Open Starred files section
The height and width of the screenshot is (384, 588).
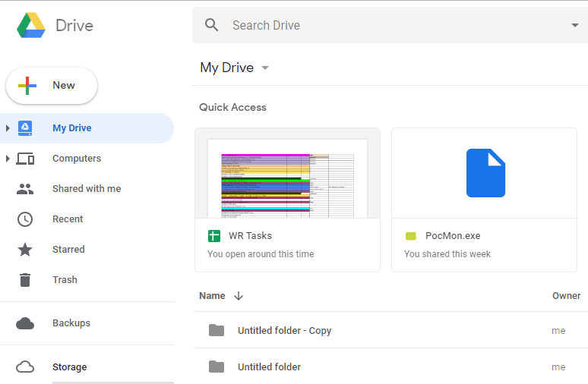(x=68, y=250)
